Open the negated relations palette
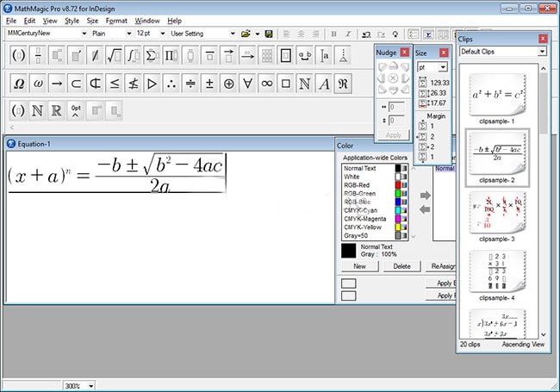 (133, 84)
